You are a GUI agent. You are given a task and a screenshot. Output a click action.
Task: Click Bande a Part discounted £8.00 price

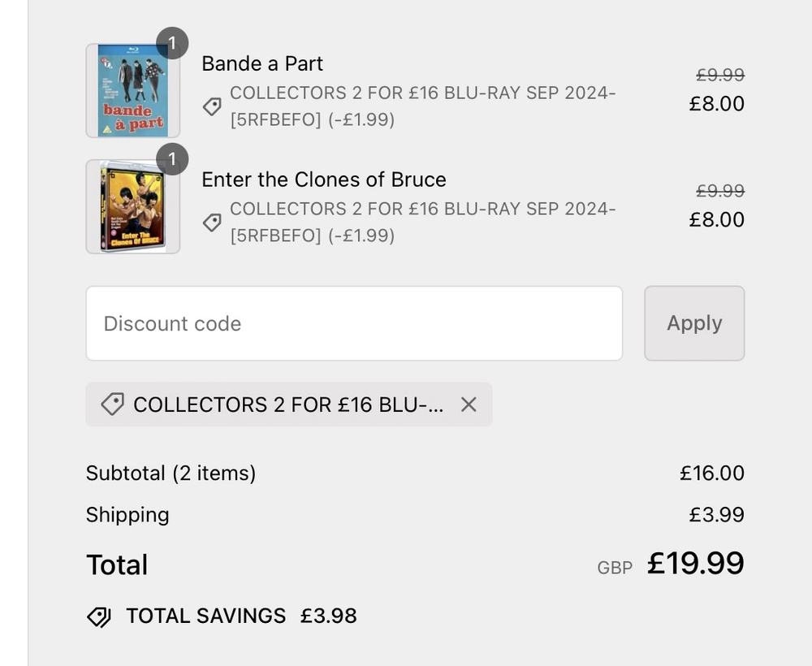tap(717, 104)
